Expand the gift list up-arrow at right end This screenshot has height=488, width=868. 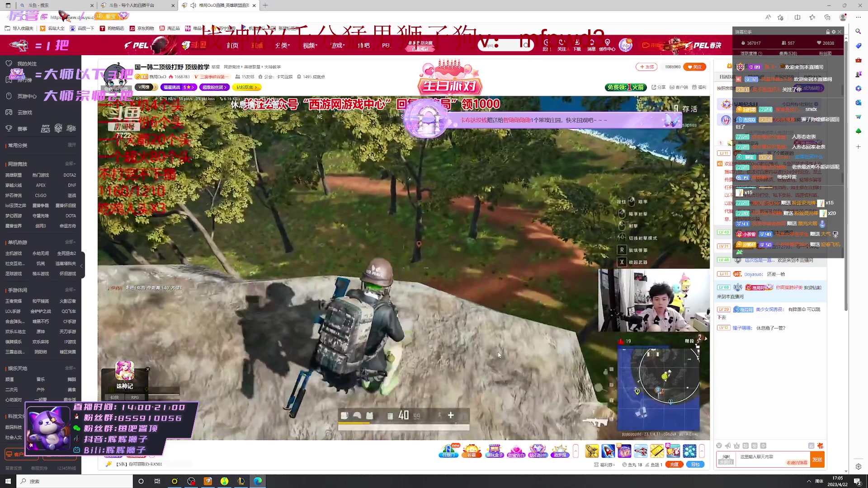pos(702,451)
